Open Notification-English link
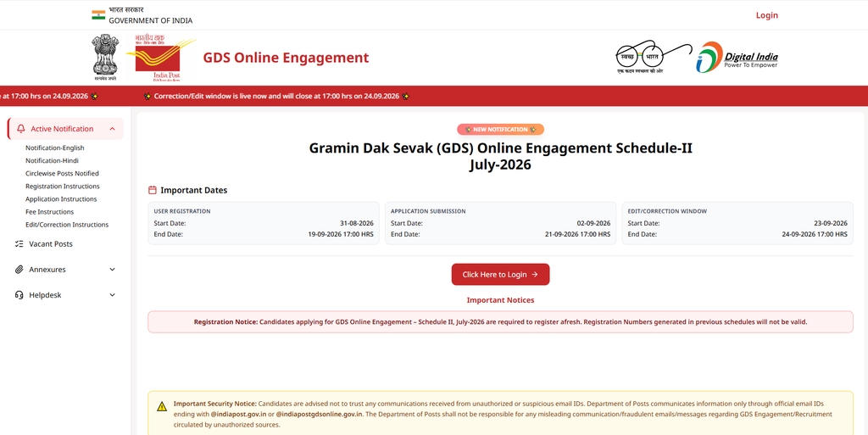The width and height of the screenshot is (868, 435). click(x=55, y=148)
